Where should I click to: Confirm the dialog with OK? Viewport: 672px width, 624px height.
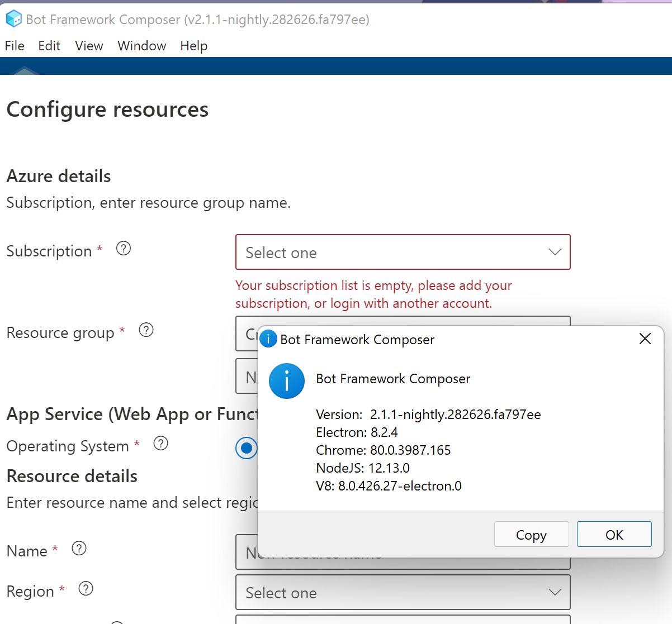coord(614,534)
